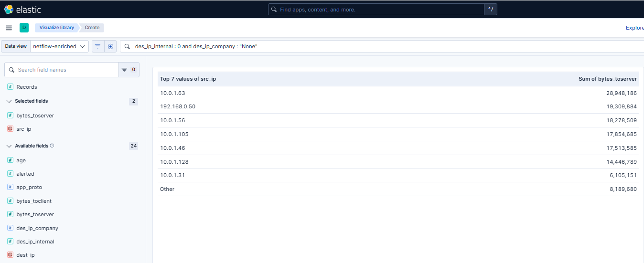
Task: Click the Available fields count badge 24
Action: pyautogui.click(x=133, y=146)
